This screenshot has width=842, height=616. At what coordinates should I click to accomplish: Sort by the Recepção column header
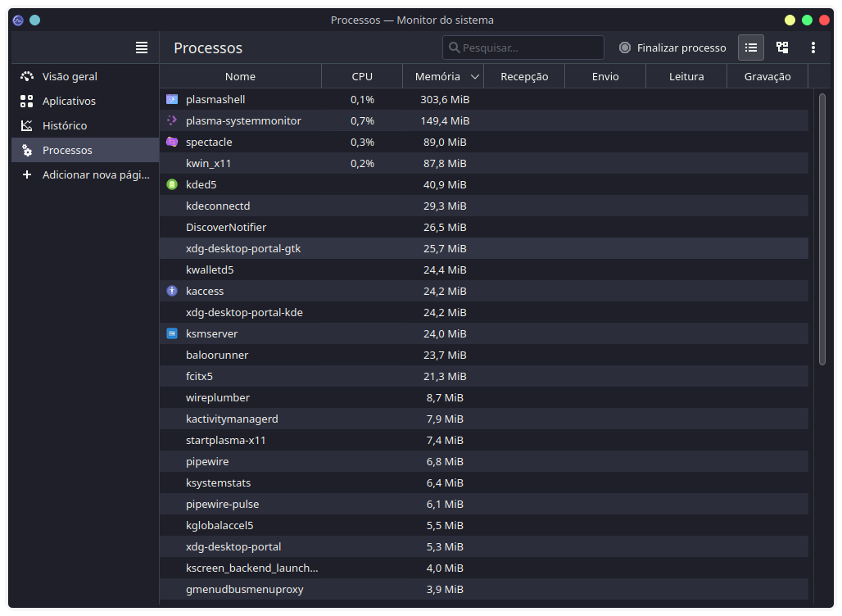pos(524,76)
